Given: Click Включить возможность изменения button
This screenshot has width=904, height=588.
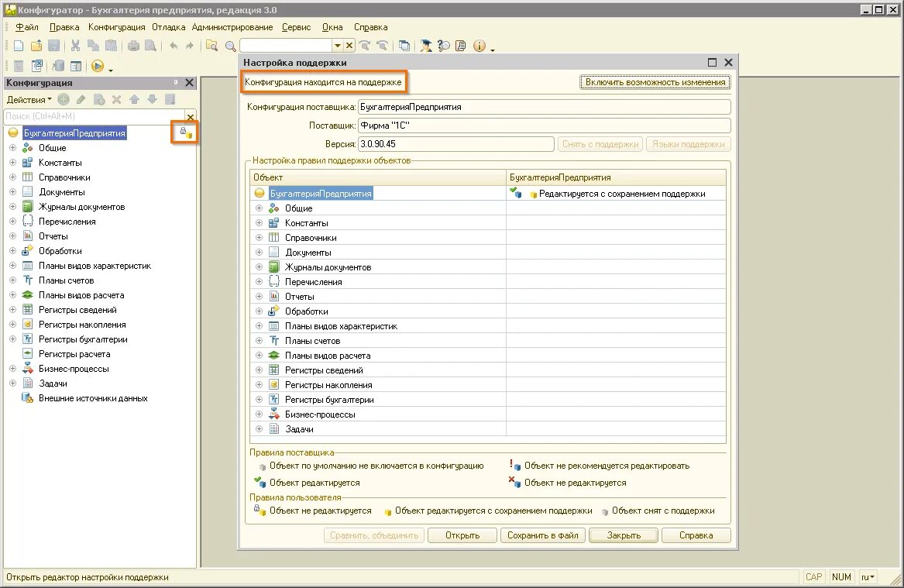Looking at the screenshot, I should (655, 82).
